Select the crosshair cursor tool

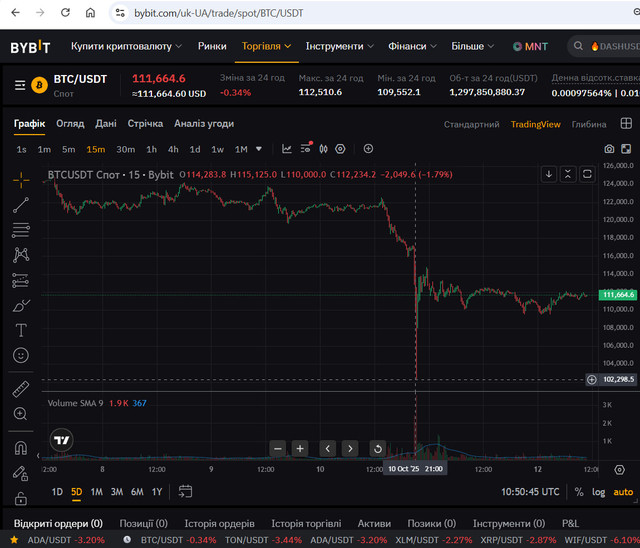[21, 180]
